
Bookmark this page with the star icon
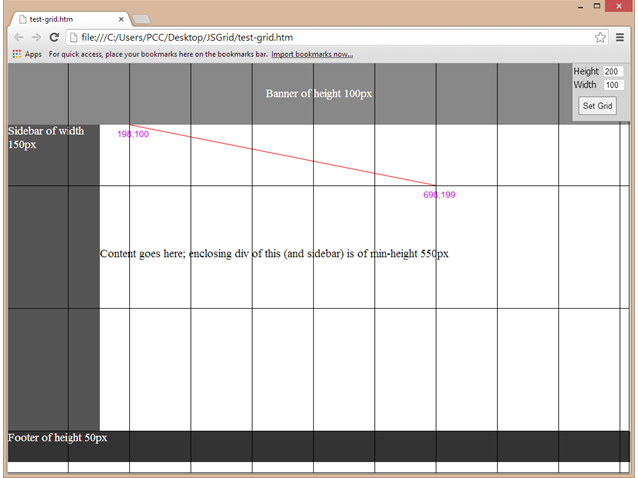(600, 37)
